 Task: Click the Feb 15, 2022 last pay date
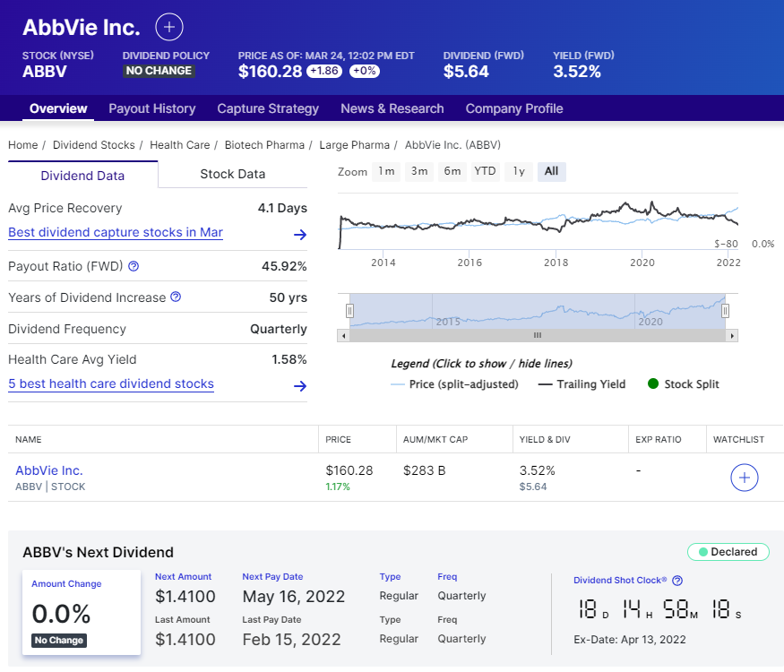tap(291, 640)
